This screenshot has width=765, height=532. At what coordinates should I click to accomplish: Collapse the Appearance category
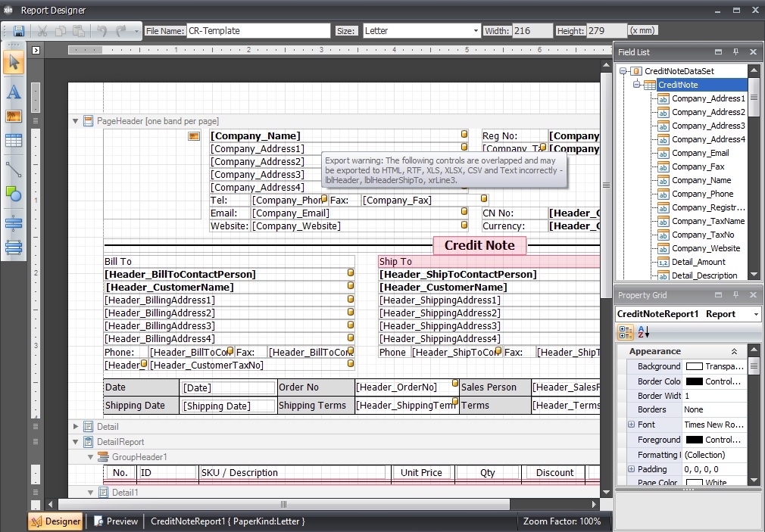point(734,351)
